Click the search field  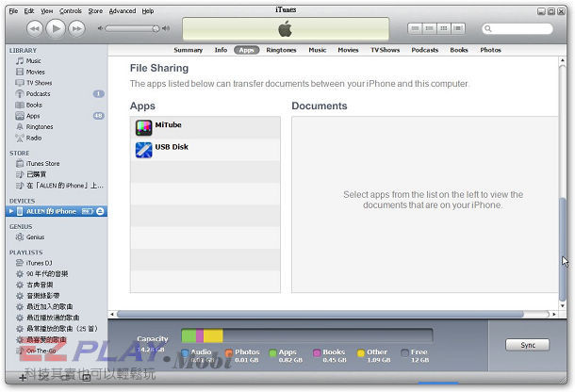(517, 28)
